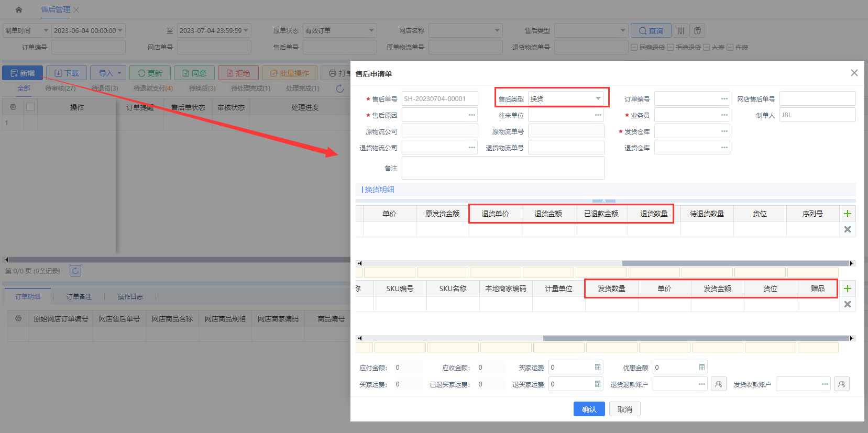The image size is (868, 433).
Task: Click the 查询 search button
Action: [651, 31]
